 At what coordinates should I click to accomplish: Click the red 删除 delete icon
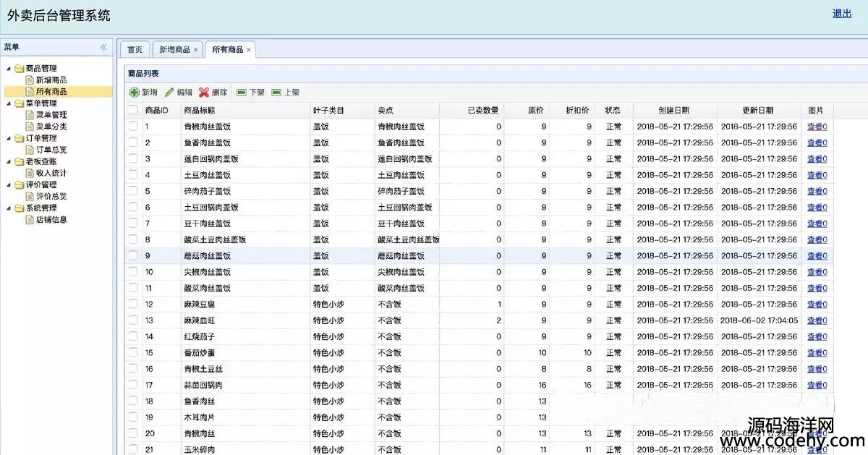click(204, 93)
